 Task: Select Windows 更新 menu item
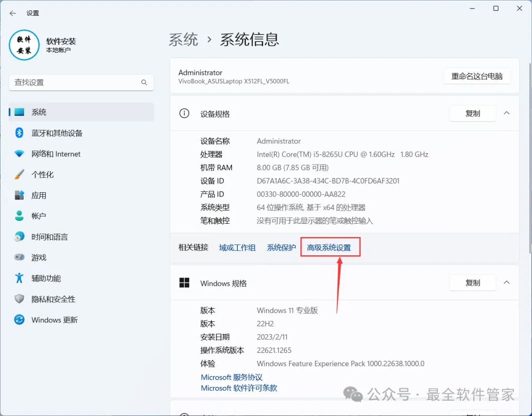click(x=81, y=320)
